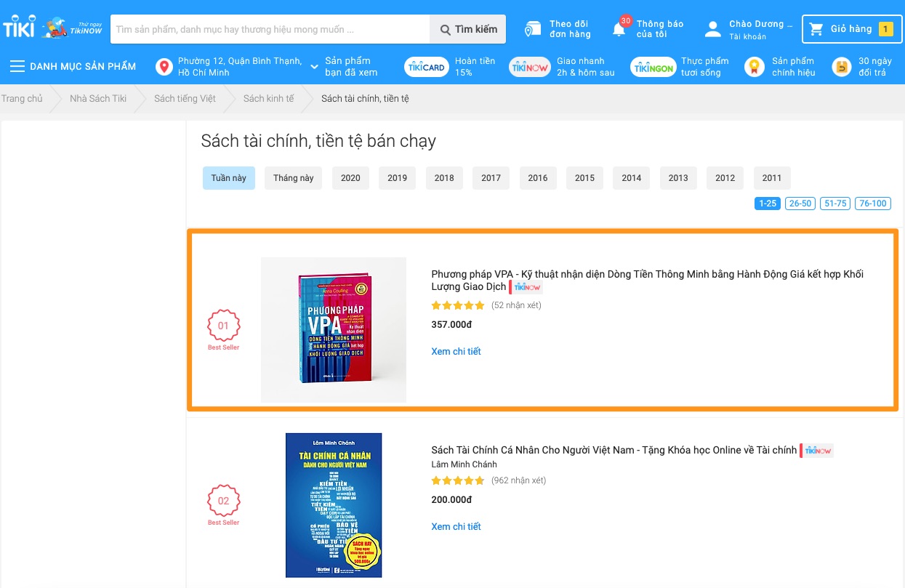Expand the breadcrumb item Sách kinh tế
Image resolution: width=905 pixels, height=588 pixels.
268,98
